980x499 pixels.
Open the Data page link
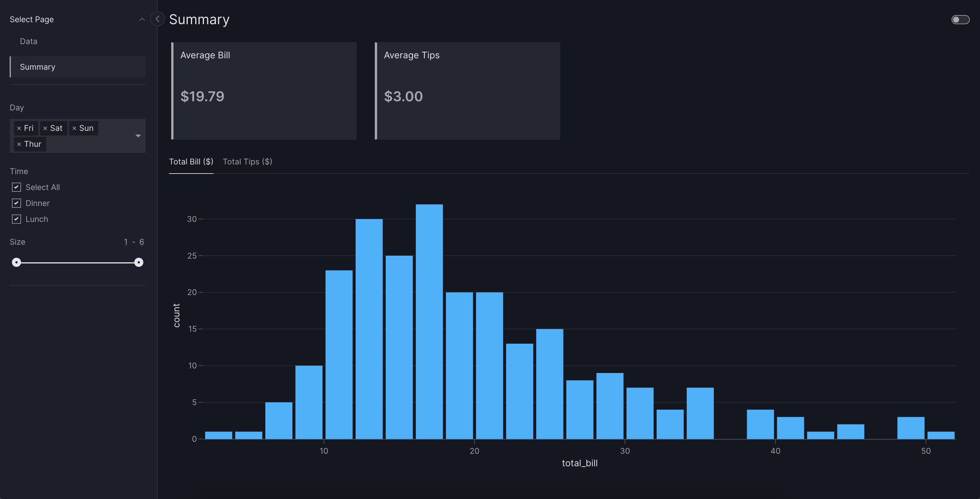28,41
